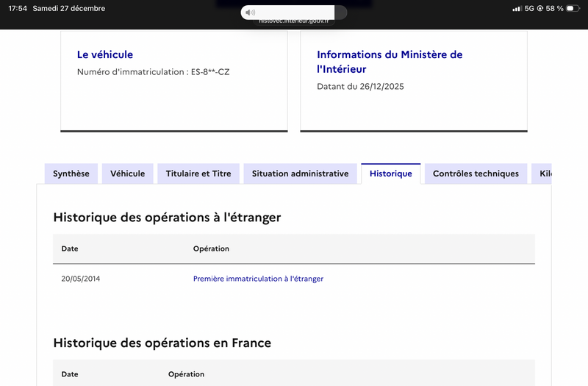588x386 pixels.
Task: Open Informations du Ministère de l'Intérieur card
Action: [390, 62]
